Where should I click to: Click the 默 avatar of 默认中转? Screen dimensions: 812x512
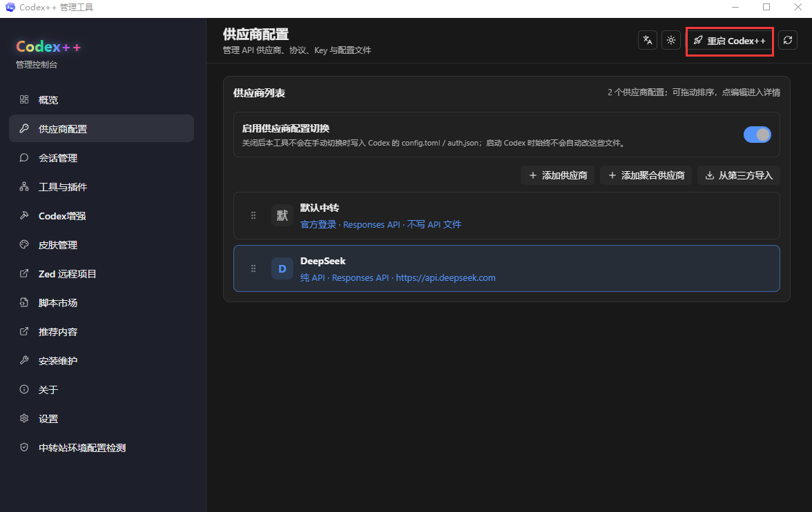[282, 215]
